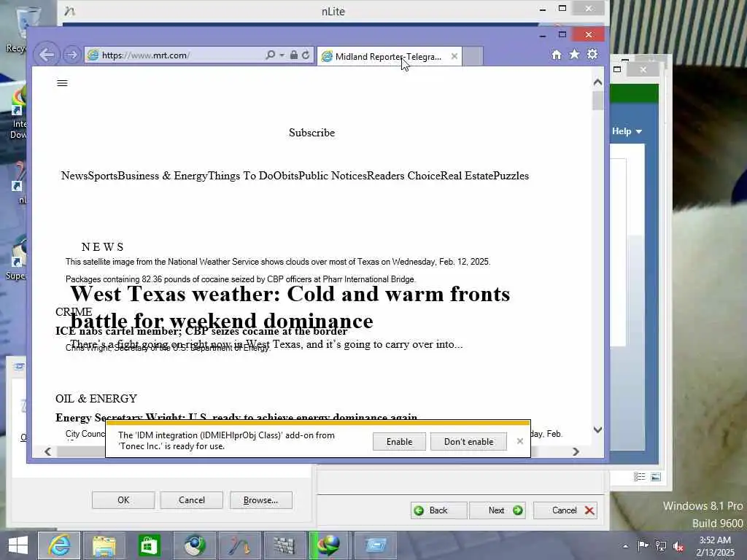Open Internet Explorer tools gear menu
The width and height of the screenshot is (747, 560).
pos(592,54)
